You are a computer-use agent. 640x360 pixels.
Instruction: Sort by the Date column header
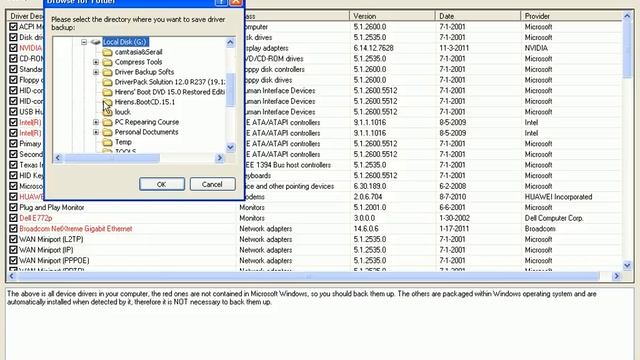pos(478,16)
